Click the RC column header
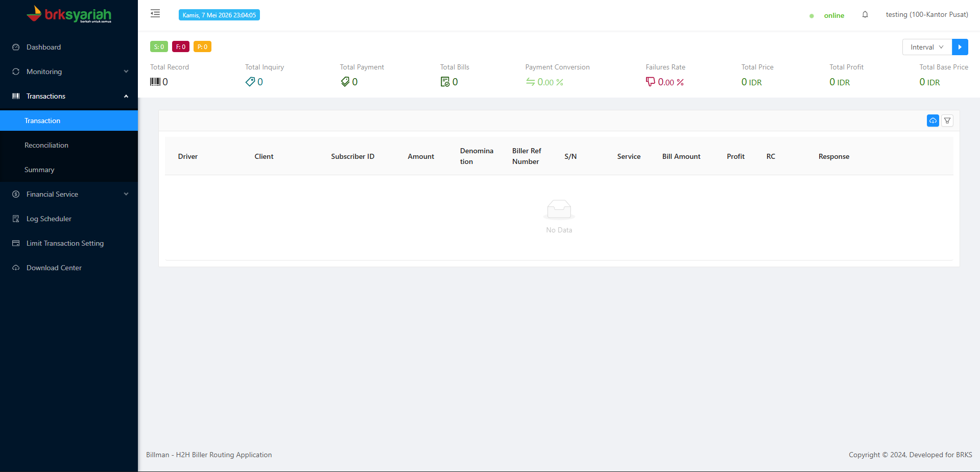 click(771, 156)
